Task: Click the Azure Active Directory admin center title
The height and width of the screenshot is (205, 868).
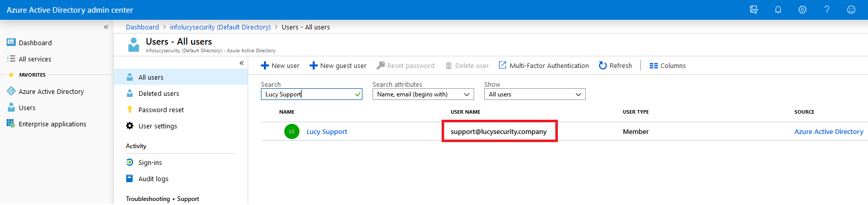Action: tap(70, 10)
